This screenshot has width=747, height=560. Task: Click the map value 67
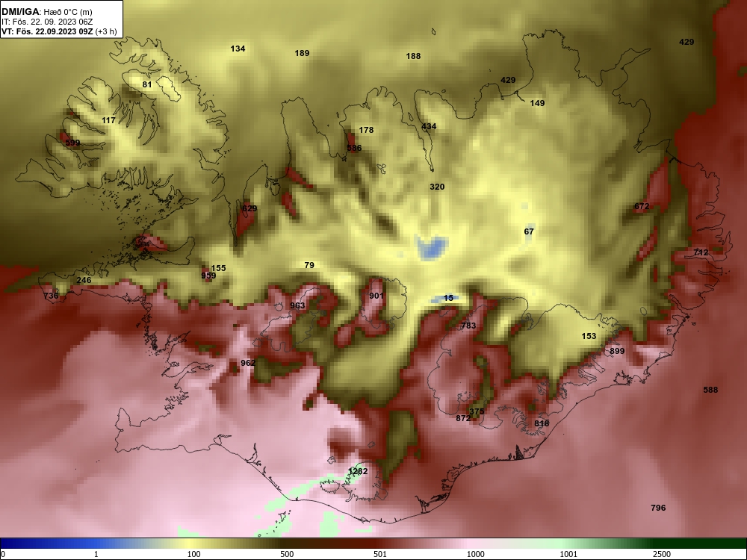coord(529,231)
